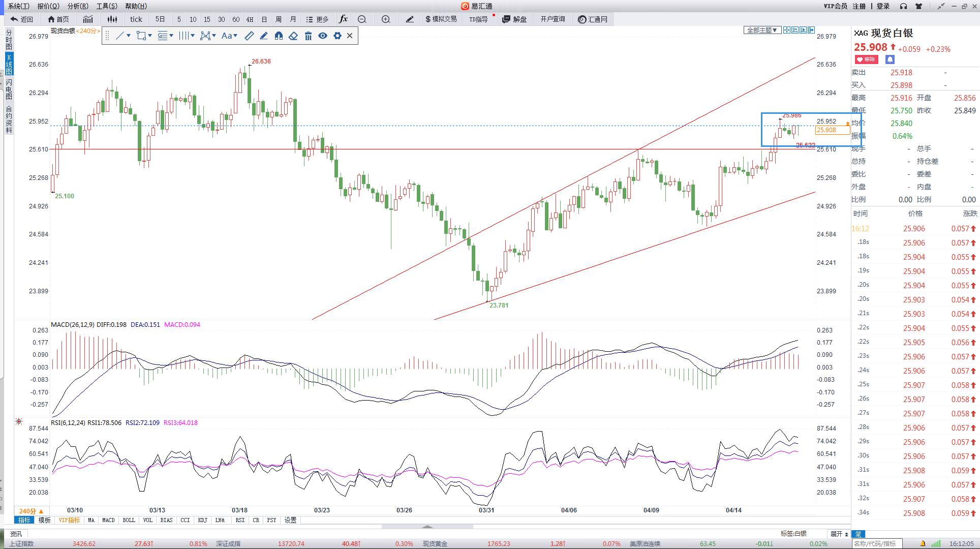
Task: Expand the 更多 more periods list
Action: [318, 19]
